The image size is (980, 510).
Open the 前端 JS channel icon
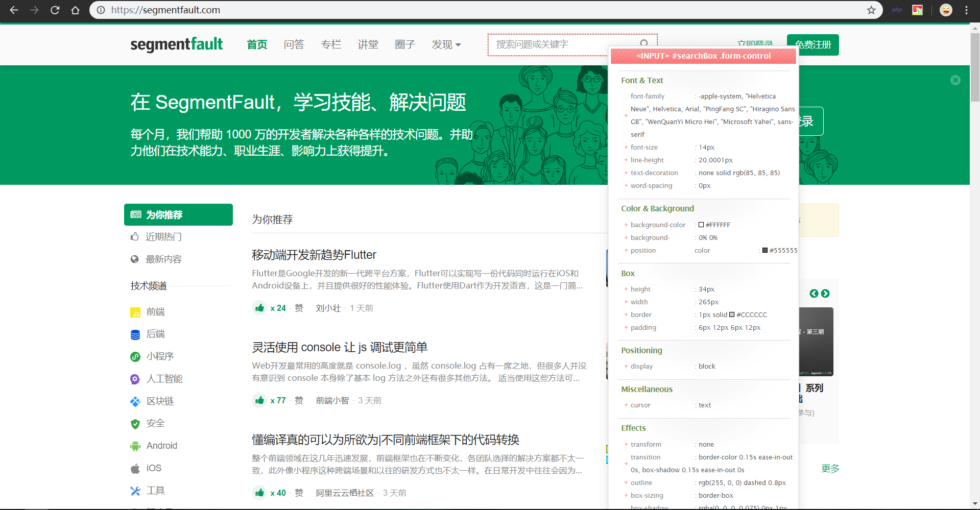(135, 312)
